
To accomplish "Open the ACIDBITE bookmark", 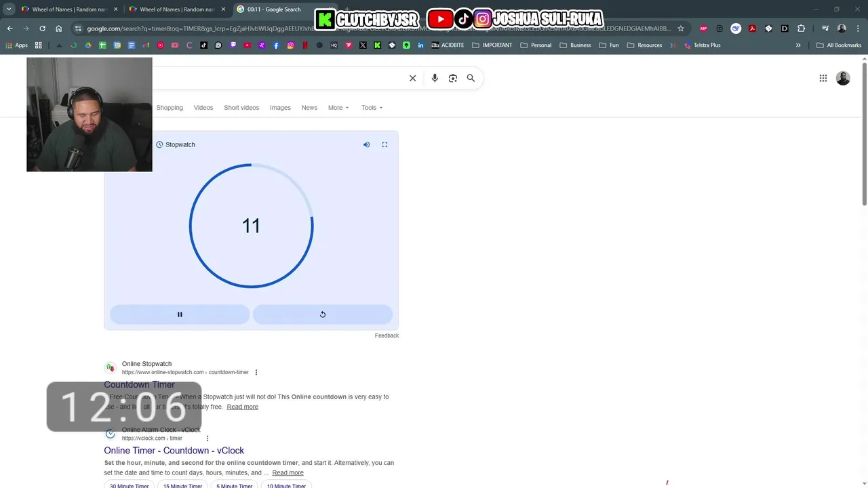I will [447, 45].
